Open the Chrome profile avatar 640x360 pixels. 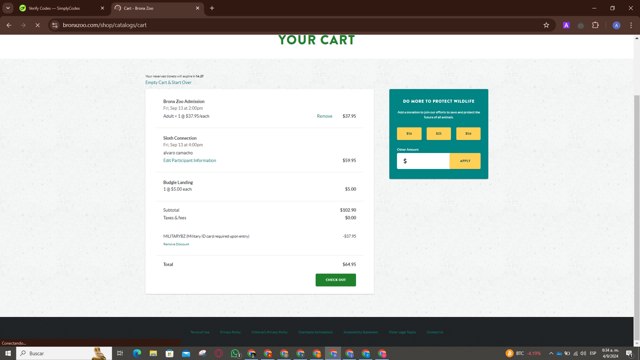pos(616,25)
